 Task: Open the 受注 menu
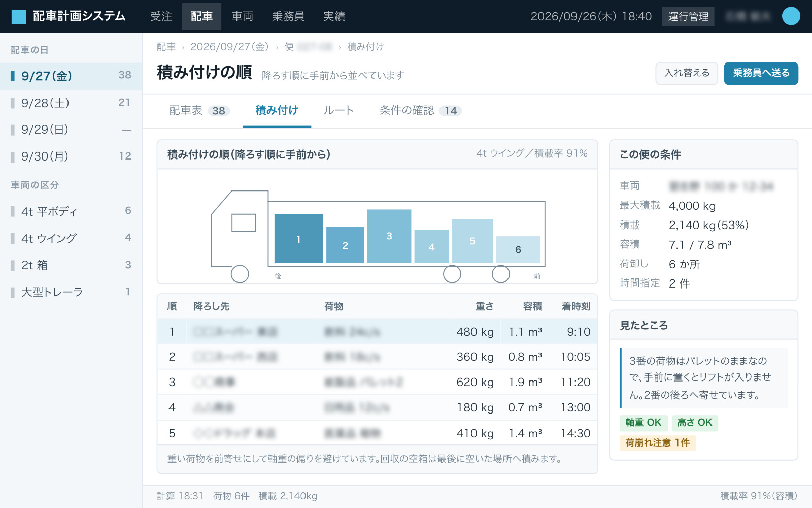coord(161,16)
